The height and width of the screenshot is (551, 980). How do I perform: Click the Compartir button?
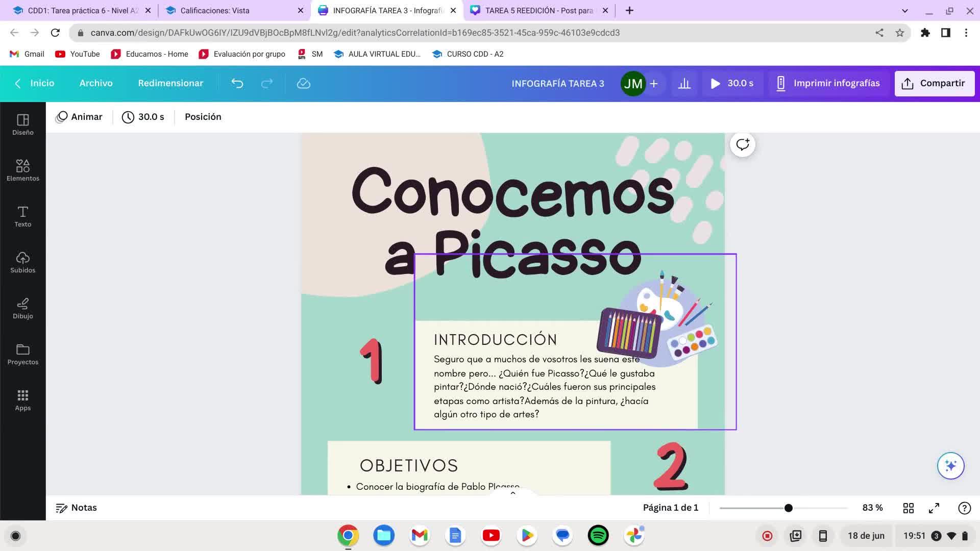(934, 83)
